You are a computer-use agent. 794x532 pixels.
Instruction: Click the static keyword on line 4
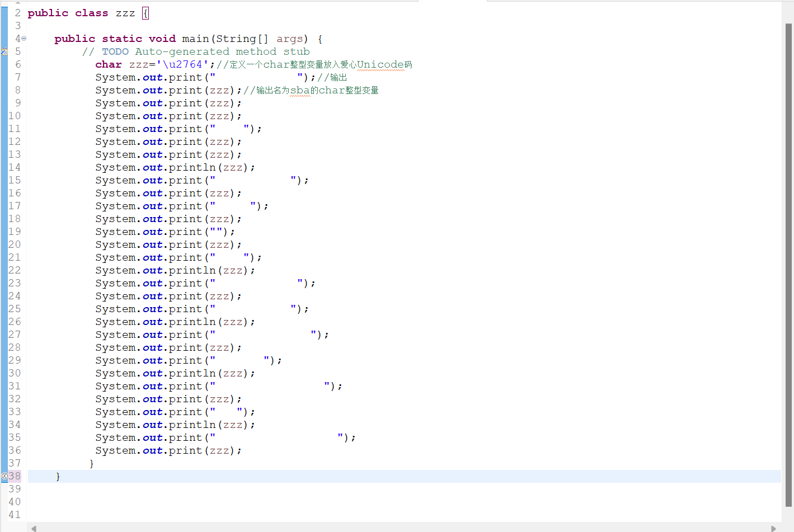(x=122, y=39)
